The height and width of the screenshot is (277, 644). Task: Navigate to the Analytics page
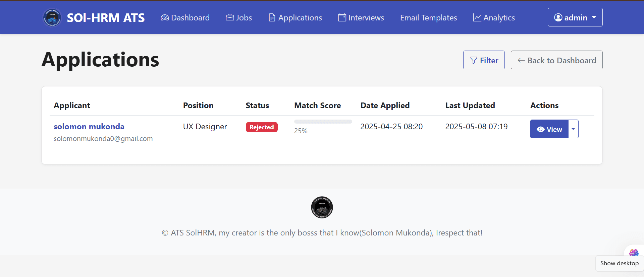click(x=494, y=18)
